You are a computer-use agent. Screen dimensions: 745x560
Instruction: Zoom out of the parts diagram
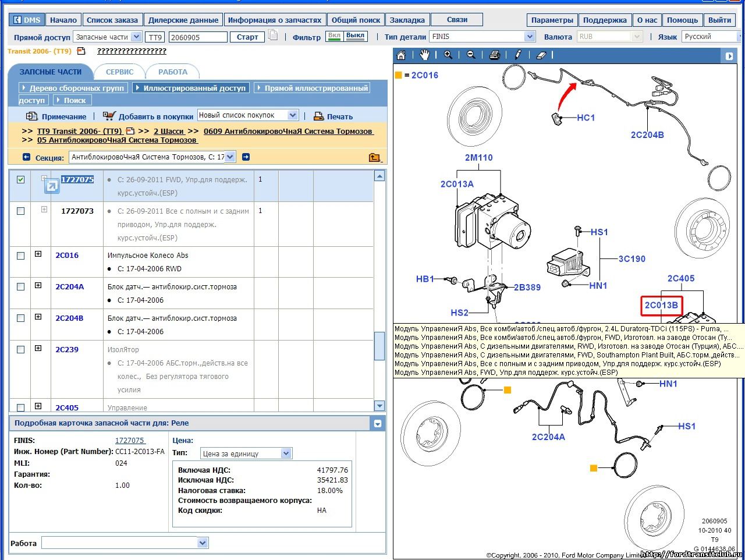coord(471,55)
